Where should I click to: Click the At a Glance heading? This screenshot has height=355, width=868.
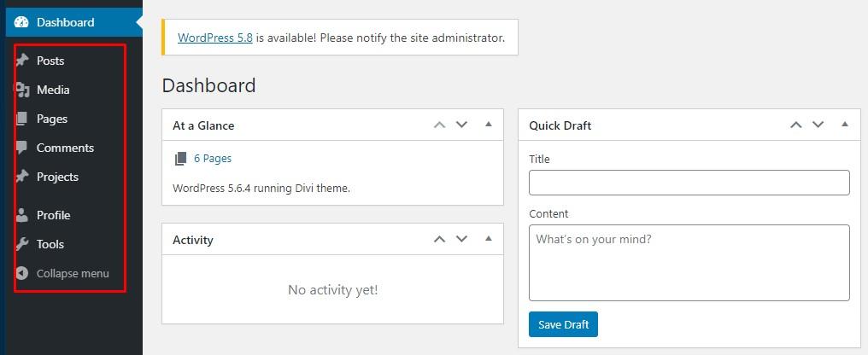click(x=203, y=125)
